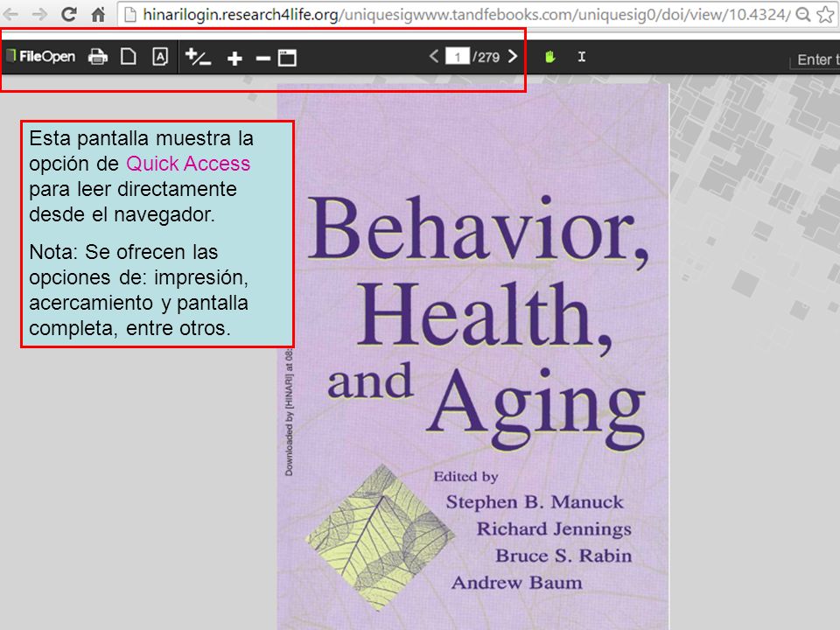
Task: Click the browser back arrow
Action: 11,15
